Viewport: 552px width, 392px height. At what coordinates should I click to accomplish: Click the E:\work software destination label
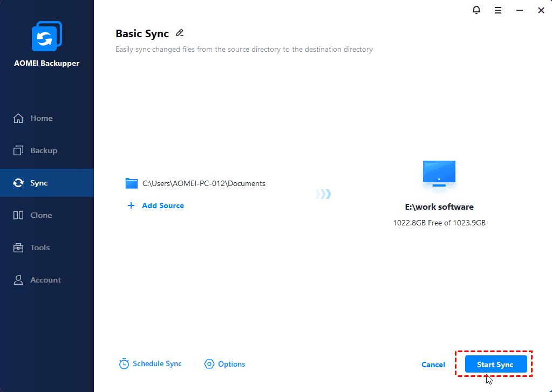click(439, 207)
